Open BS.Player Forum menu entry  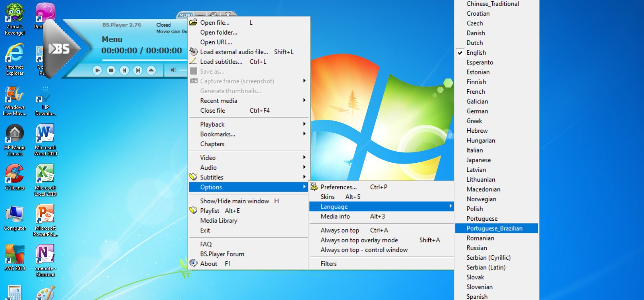pyautogui.click(x=248, y=254)
